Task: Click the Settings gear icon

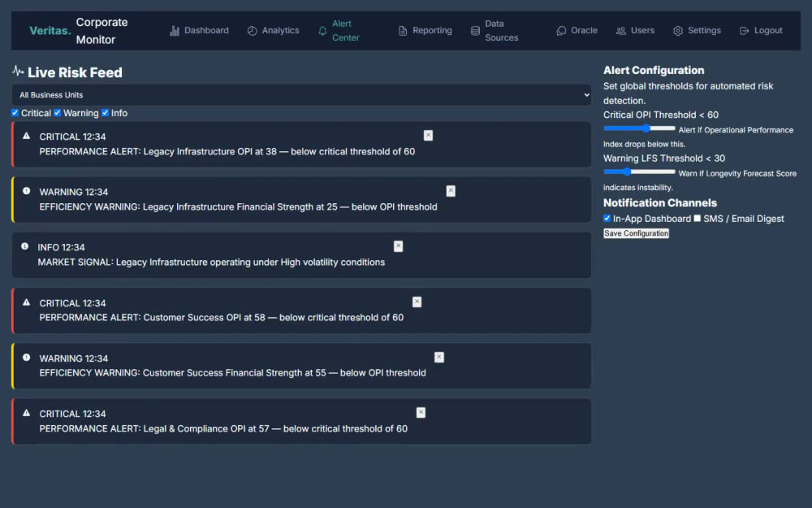Action: tap(678, 31)
